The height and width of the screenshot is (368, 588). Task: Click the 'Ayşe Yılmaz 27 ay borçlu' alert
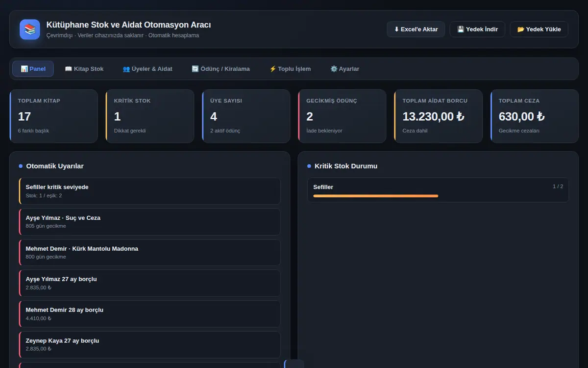point(149,283)
